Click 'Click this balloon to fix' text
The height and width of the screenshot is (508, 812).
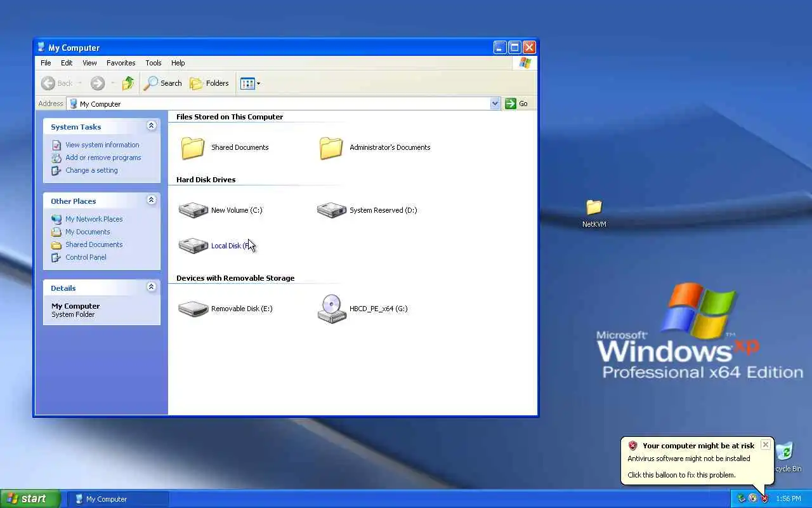681,475
